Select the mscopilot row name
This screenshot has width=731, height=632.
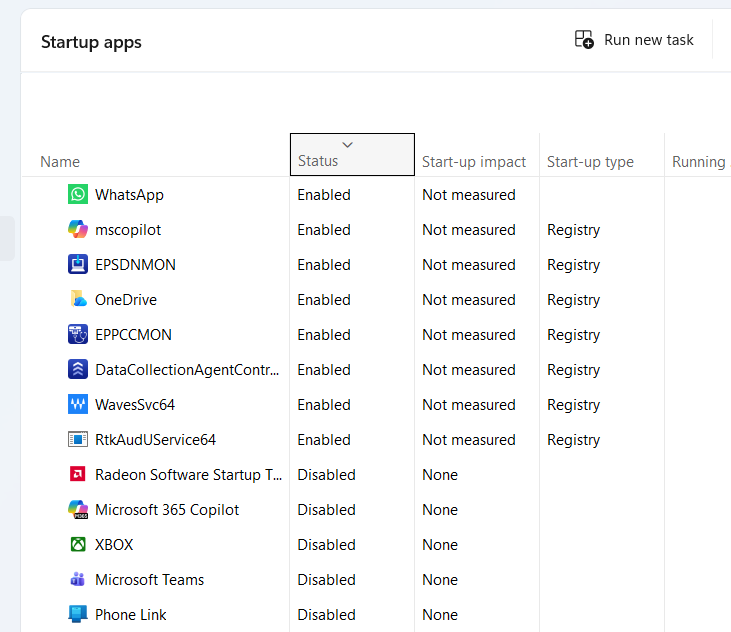coord(128,230)
